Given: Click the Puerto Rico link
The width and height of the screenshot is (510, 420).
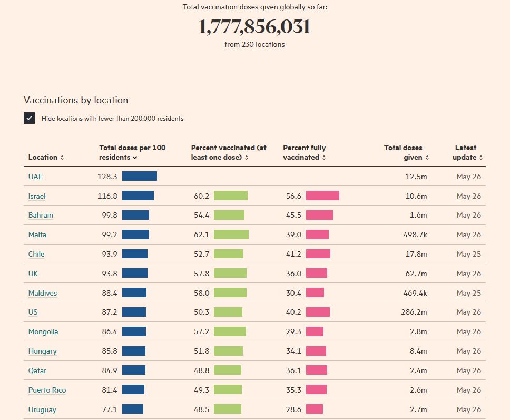Looking at the screenshot, I should (x=47, y=390).
